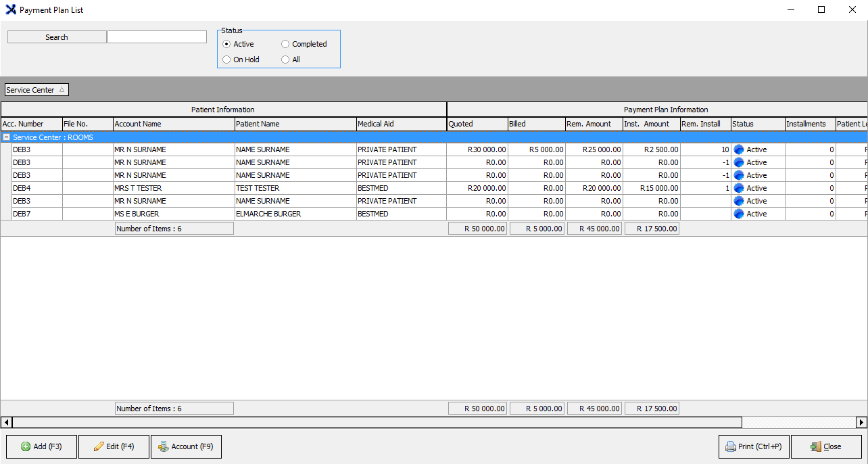The height and width of the screenshot is (464, 868).
Task: Click the door icon on Close button
Action: (x=816, y=446)
